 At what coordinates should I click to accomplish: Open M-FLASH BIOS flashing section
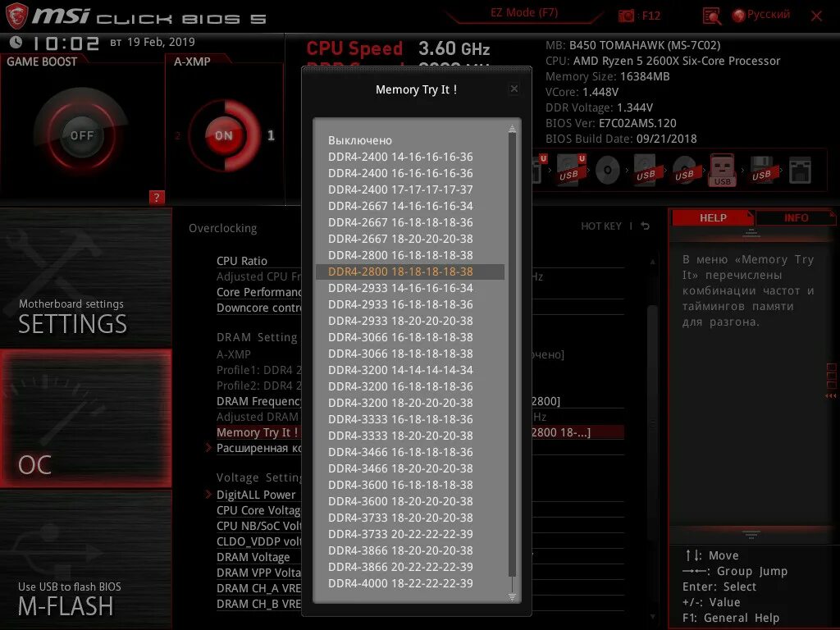click(x=85, y=559)
